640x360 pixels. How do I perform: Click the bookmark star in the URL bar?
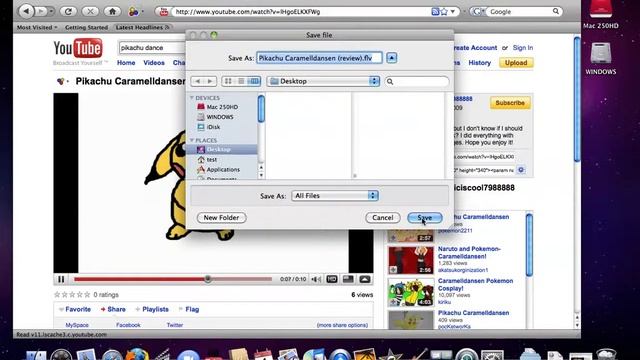[x=444, y=12]
